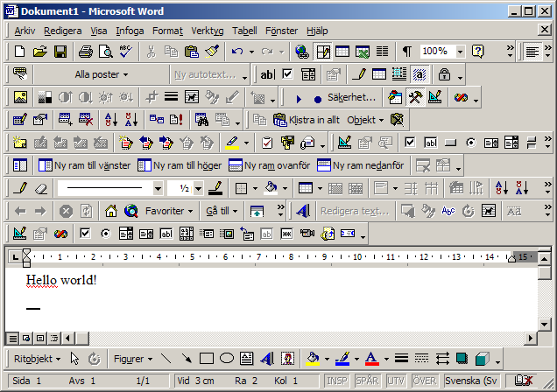Toggle SPÅR track changes indicator
This screenshot has height=392, width=557.
pos(367,381)
